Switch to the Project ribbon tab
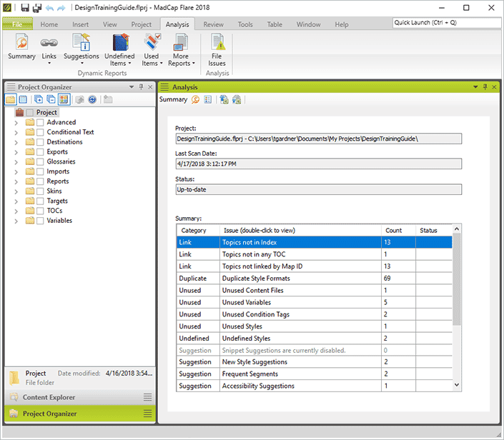This screenshot has height=440, width=504. (x=141, y=24)
